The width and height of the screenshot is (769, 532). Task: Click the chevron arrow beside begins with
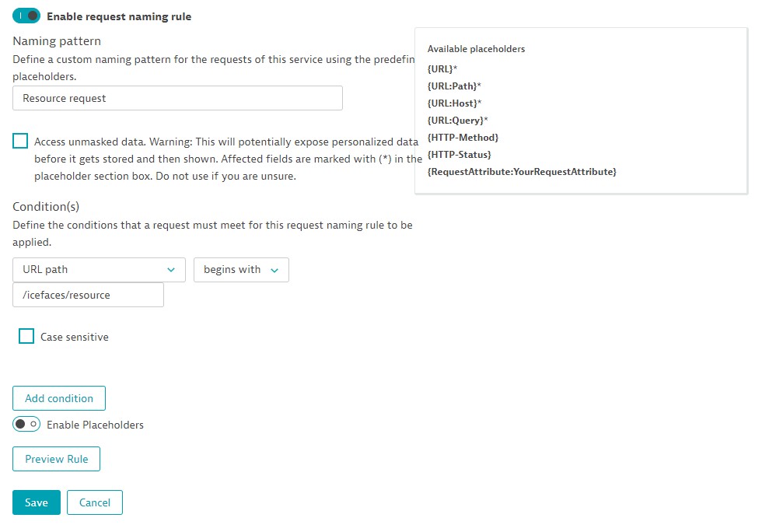(274, 271)
